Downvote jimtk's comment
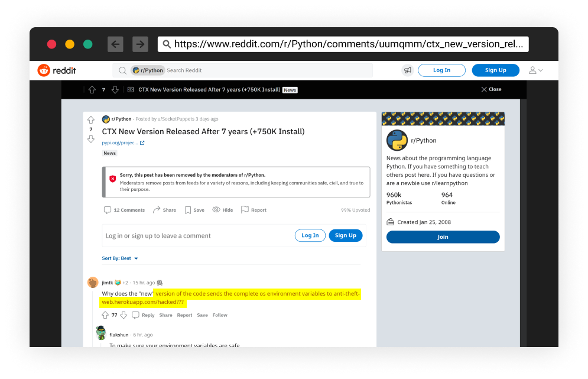The height and width of the screenshot is (379, 588). [x=124, y=315]
